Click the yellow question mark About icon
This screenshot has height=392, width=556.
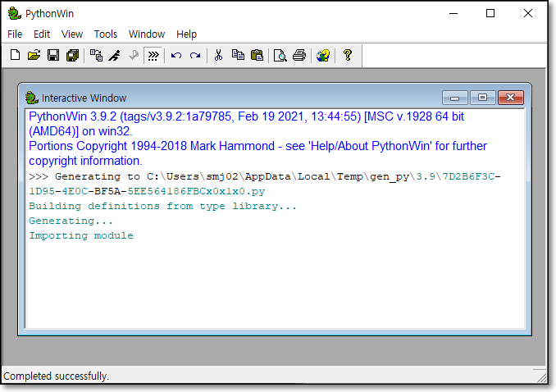[x=348, y=55]
